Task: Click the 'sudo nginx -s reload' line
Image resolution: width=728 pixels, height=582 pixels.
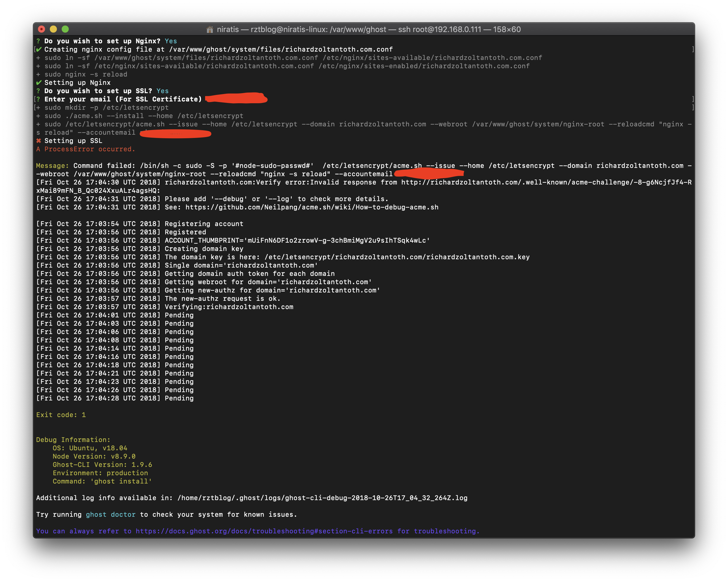Action: coord(82,74)
